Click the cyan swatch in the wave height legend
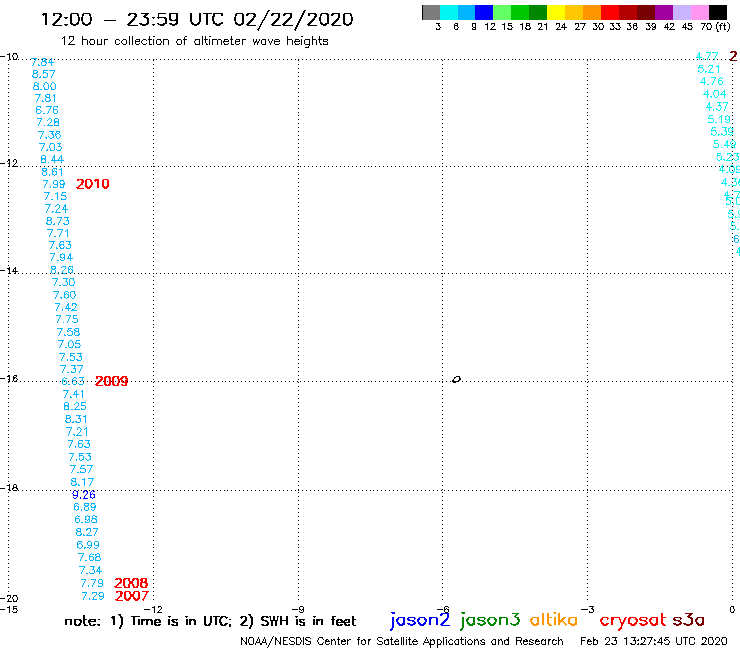Screen dimensions: 740x650 (x=449, y=12)
